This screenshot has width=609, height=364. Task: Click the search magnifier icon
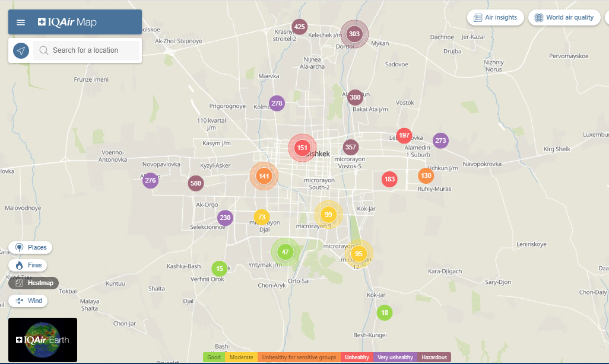(43, 50)
